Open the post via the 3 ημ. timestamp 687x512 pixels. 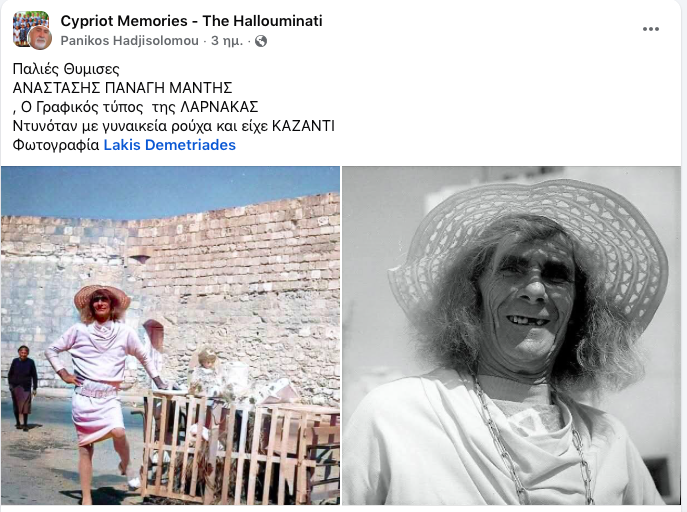(x=227, y=41)
